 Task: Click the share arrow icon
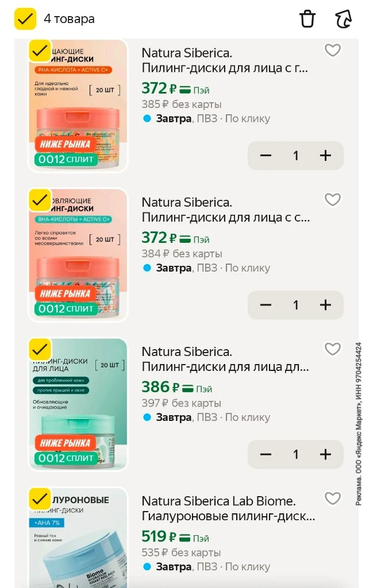click(343, 19)
